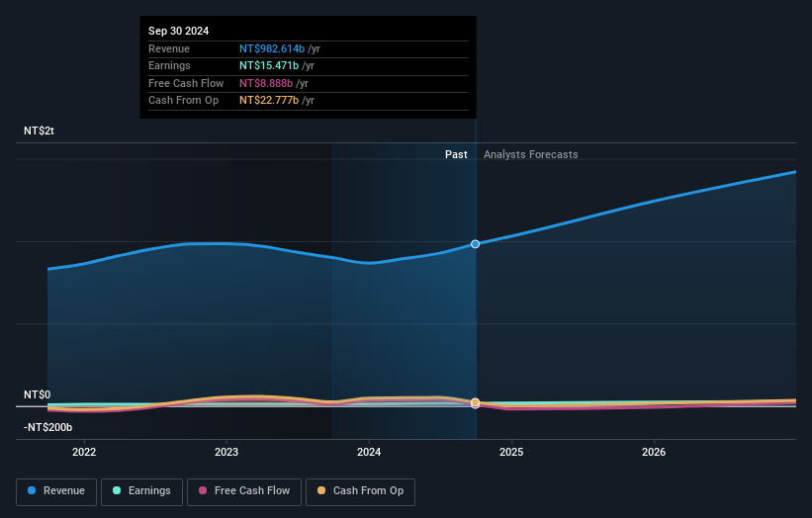This screenshot has height=518, width=812.
Task: Click the 2024 axis label
Action: [369, 452]
